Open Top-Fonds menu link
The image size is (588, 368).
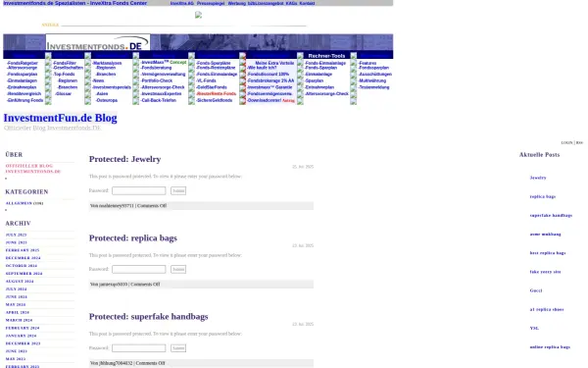pyautogui.click(x=64, y=74)
